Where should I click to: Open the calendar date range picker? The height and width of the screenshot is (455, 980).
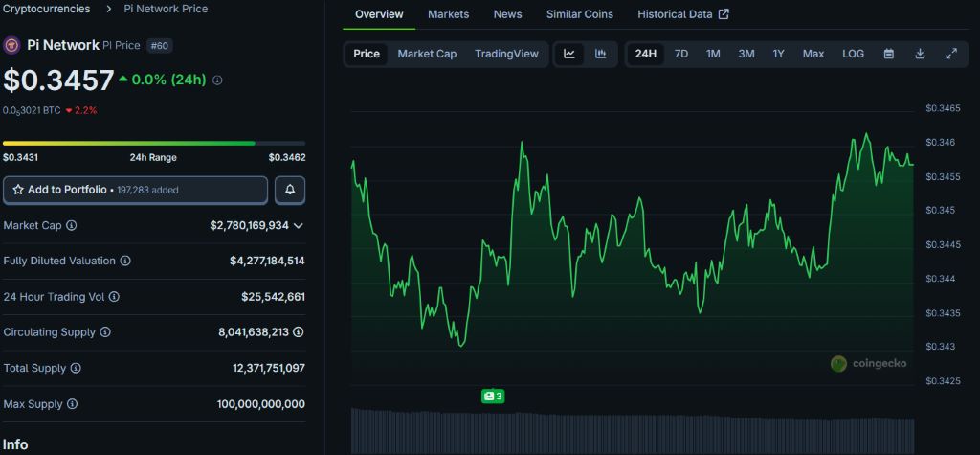click(x=889, y=54)
